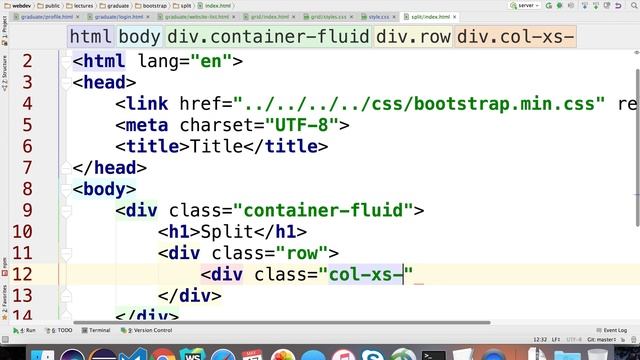Click public folder in navigation bar
The image size is (640, 360).
tap(49, 6)
